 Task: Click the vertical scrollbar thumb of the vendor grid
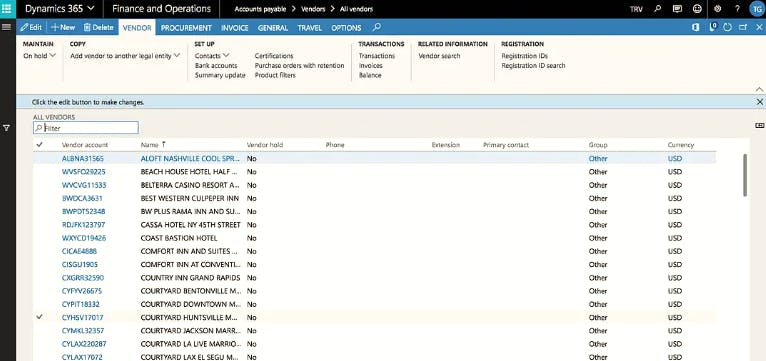[x=745, y=175]
